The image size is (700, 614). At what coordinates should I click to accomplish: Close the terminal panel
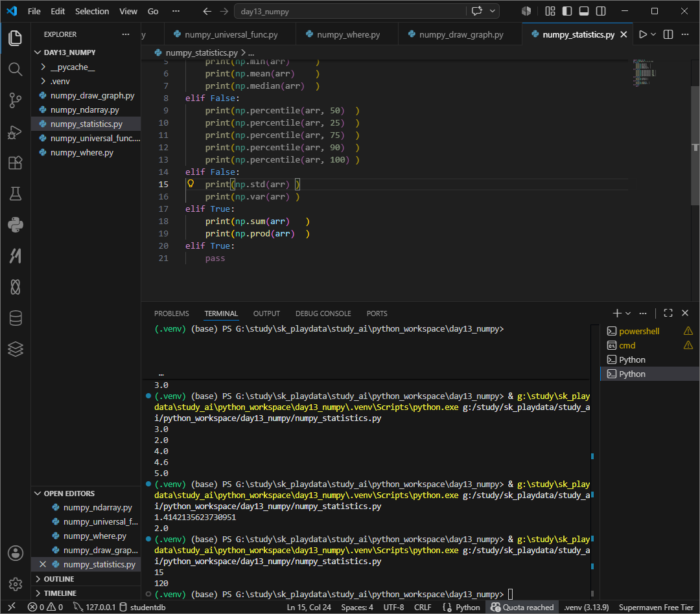click(x=685, y=313)
